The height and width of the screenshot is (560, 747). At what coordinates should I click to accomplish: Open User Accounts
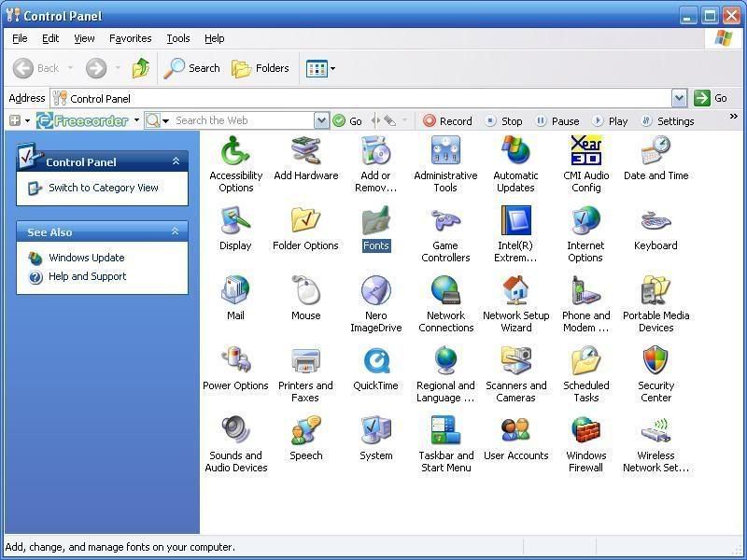516,438
